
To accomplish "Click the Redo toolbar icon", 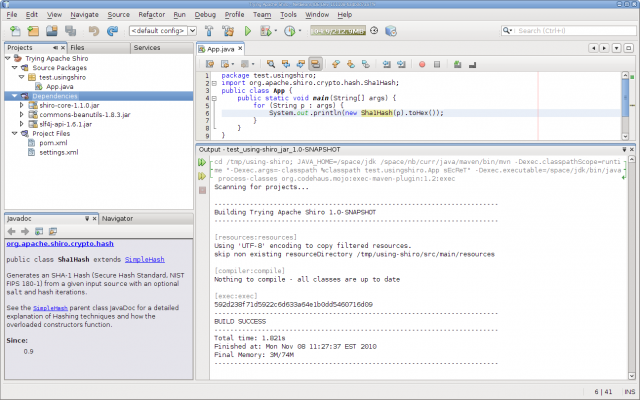I will point(112,31).
